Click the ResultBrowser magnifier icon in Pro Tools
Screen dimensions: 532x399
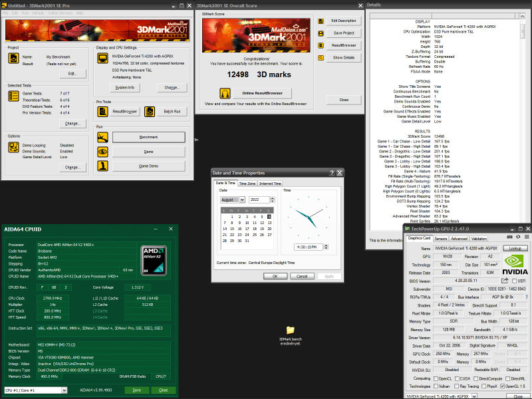[x=103, y=111]
